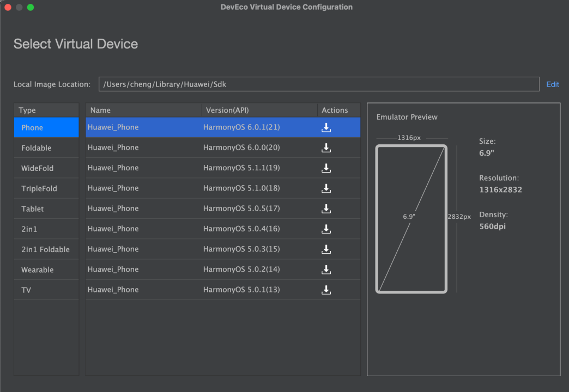
Task: Select the Phone device type
Action: coord(46,127)
